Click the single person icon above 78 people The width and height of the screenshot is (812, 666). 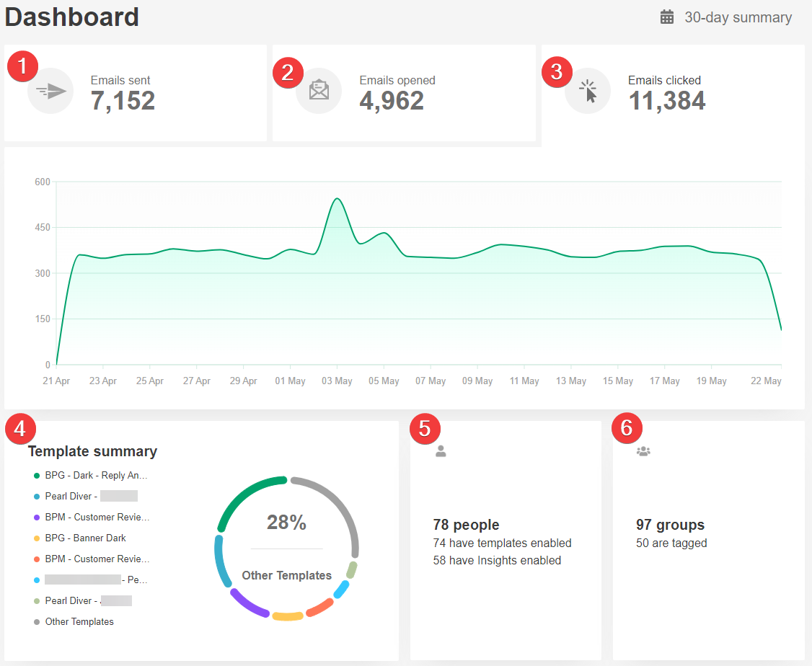441,451
